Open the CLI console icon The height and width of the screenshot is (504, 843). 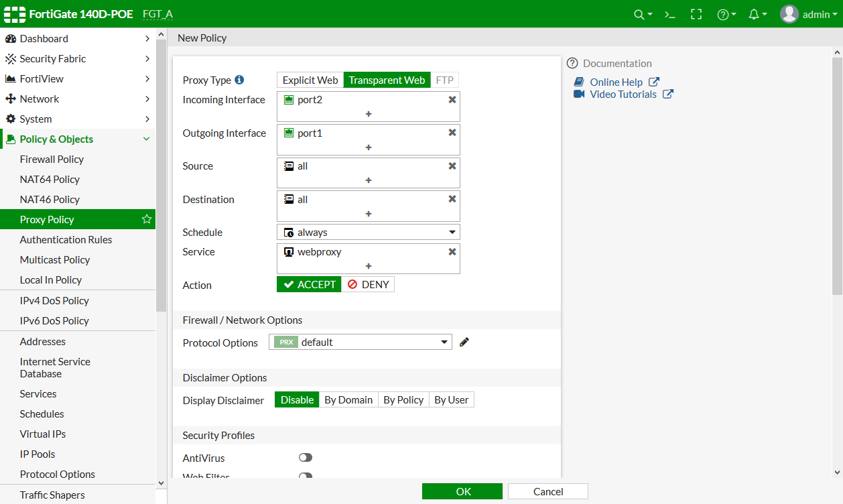coord(669,14)
